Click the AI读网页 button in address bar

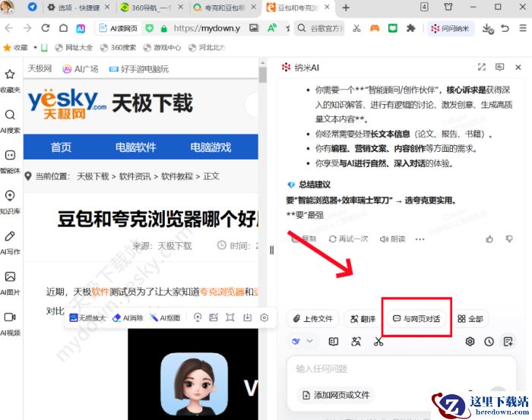point(118,28)
